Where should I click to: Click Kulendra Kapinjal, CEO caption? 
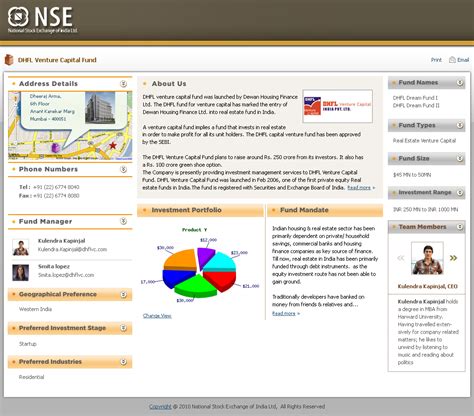(x=428, y=286)
